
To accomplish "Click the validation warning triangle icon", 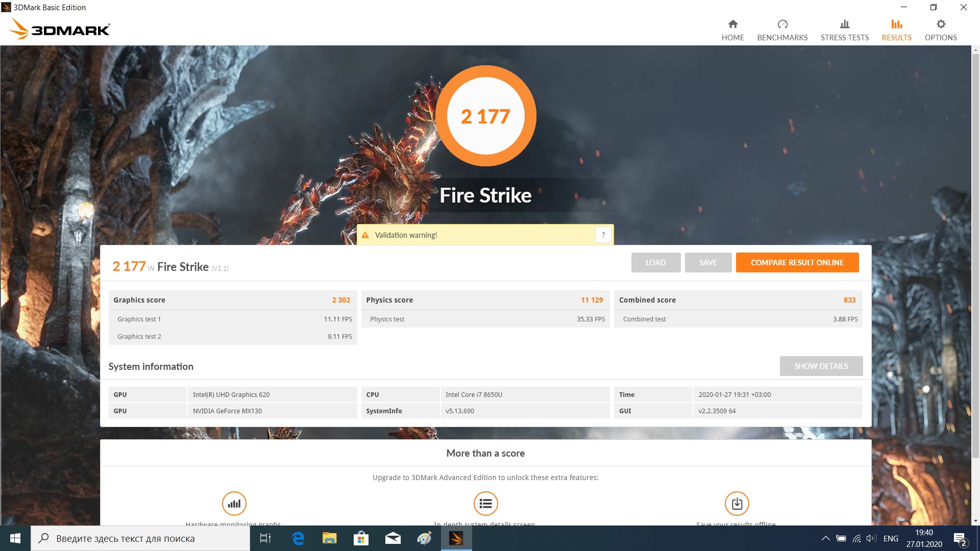I will (365, 235).
